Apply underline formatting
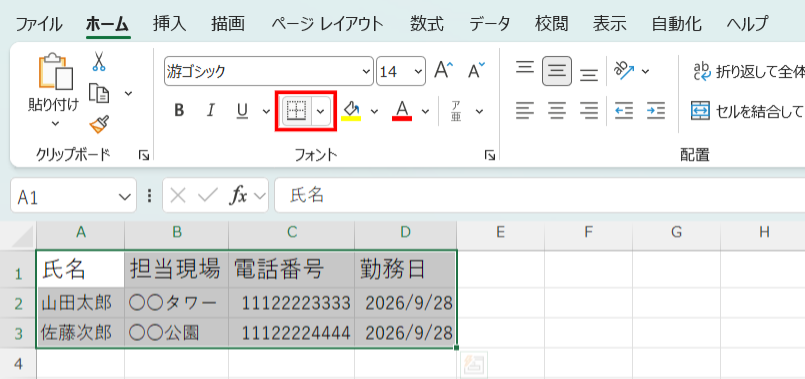The image size is (805, 379). pos(242,110)
